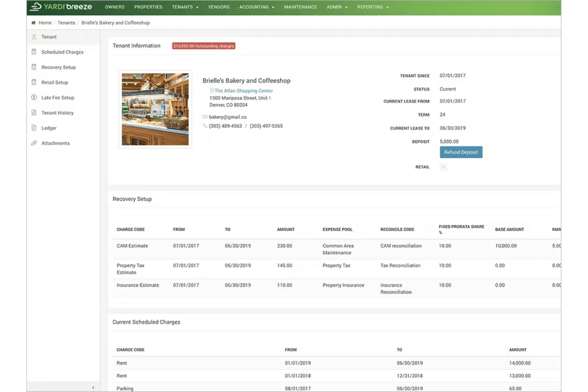Open the Maintenance menu
The width and height of the screenshot is (588, 392).
[x=300, y=7]
